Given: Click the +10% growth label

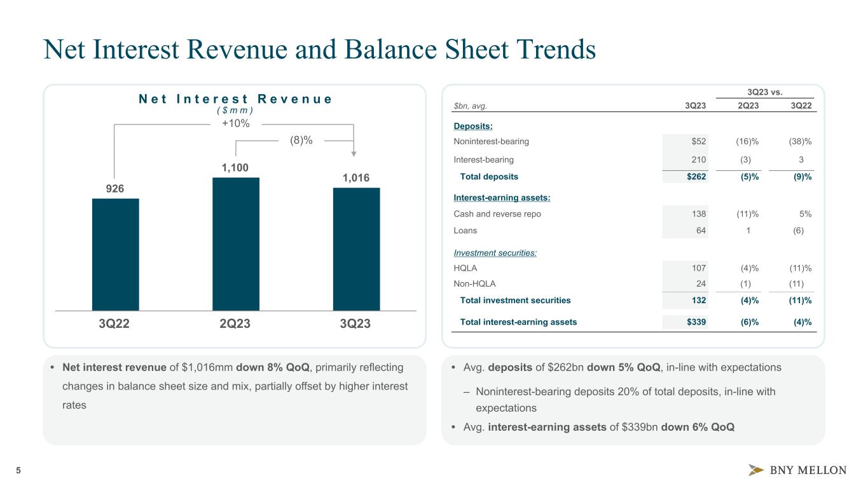Looking at the screenshot, I should point(235,123).
